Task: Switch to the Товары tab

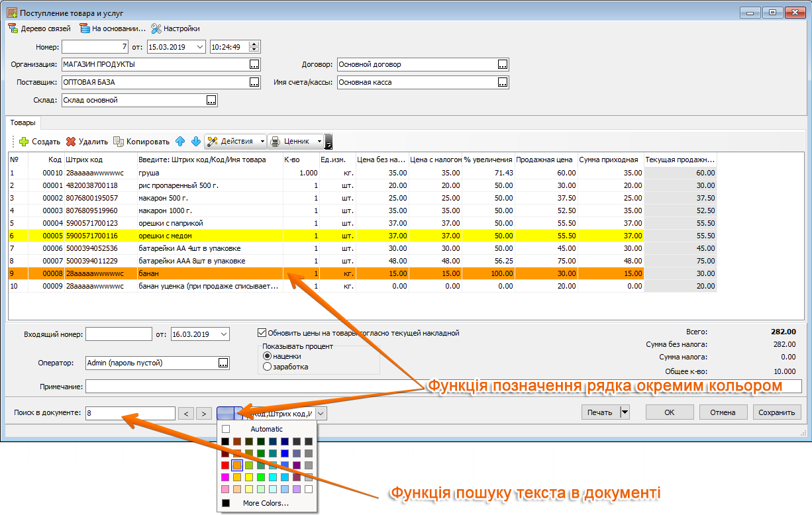Action: 23,122
